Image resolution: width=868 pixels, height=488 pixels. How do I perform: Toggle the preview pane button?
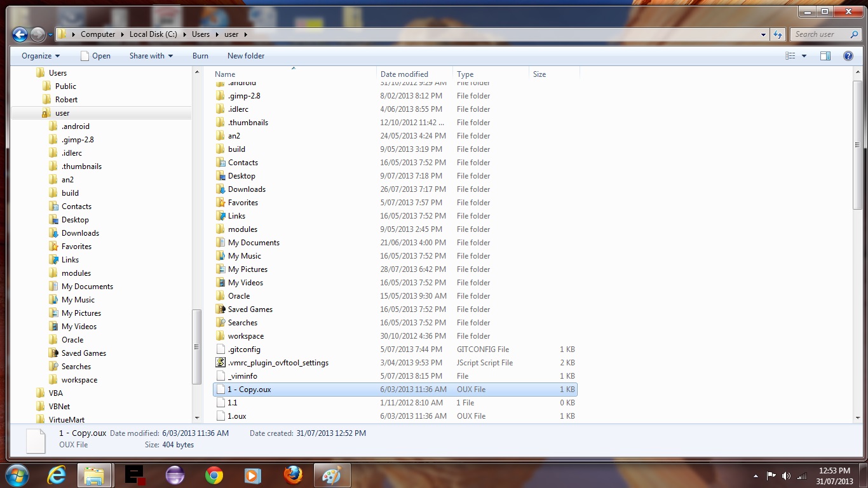[x=825, y=56]
